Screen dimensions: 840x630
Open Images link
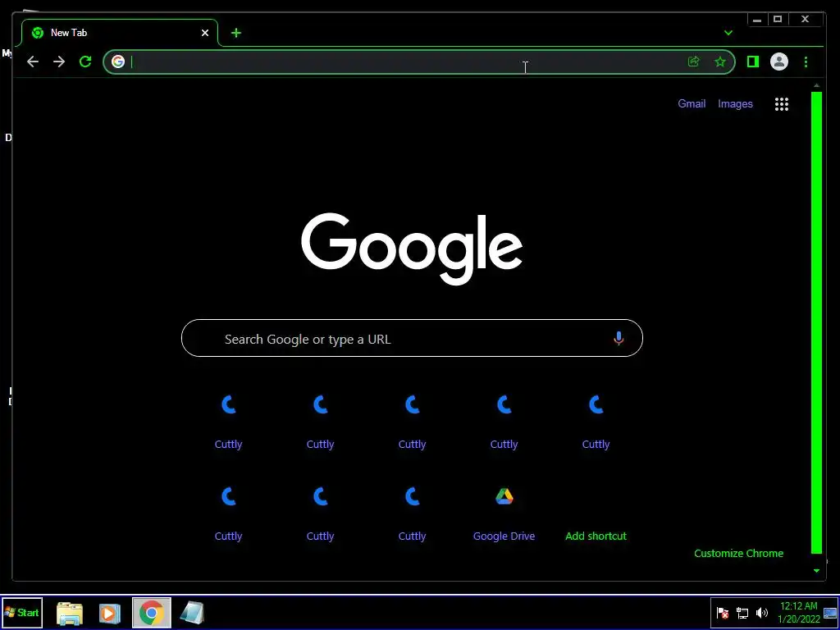pyautogui.click(x=735, y=104)
